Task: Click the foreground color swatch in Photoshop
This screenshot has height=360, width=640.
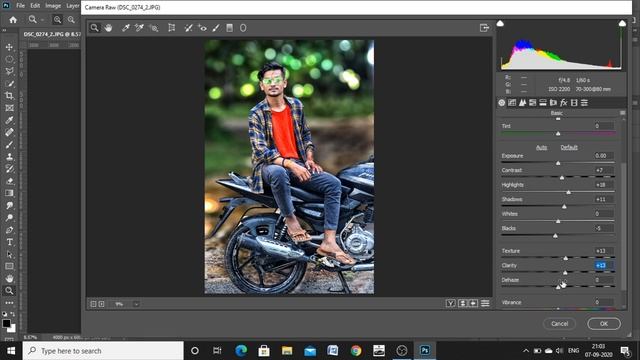Action: coord(6,323)
